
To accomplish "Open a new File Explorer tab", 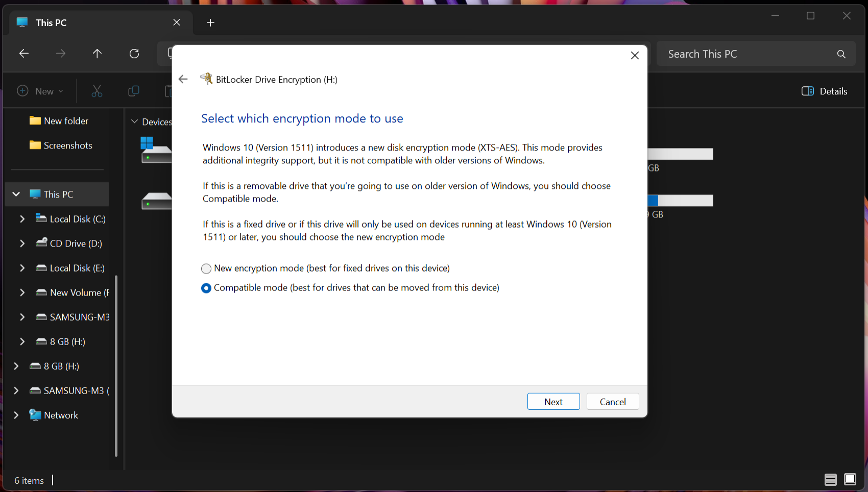I will (x=210, y=22).
